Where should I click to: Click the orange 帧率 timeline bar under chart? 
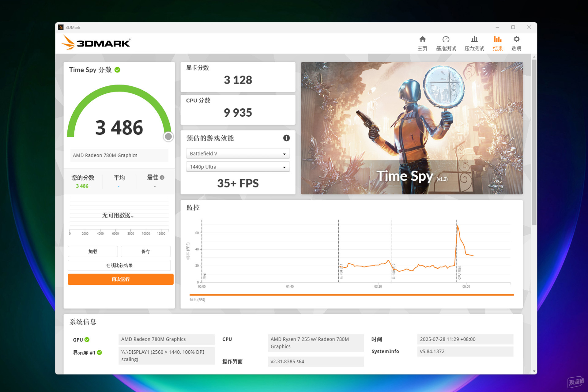tap(352, 295)
